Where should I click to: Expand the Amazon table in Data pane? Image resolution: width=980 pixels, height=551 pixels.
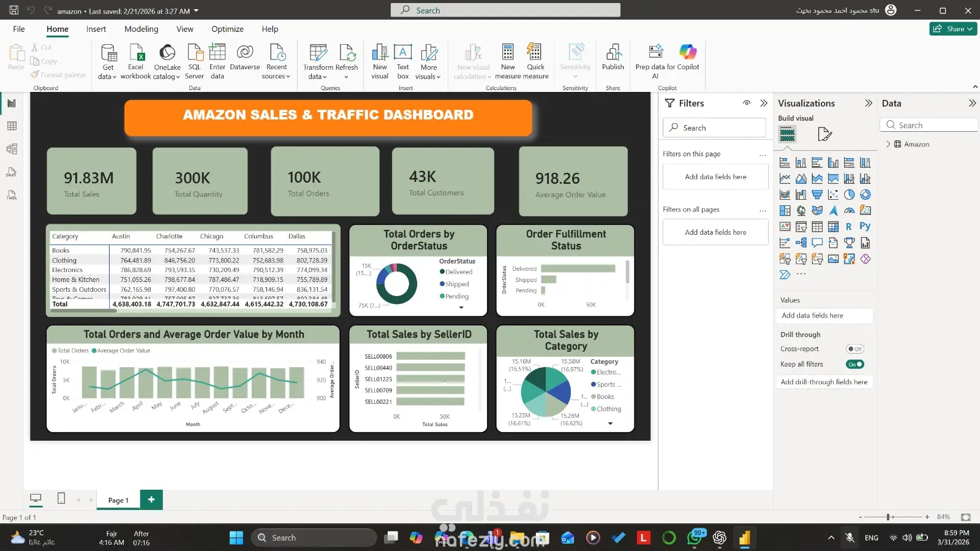888,144
